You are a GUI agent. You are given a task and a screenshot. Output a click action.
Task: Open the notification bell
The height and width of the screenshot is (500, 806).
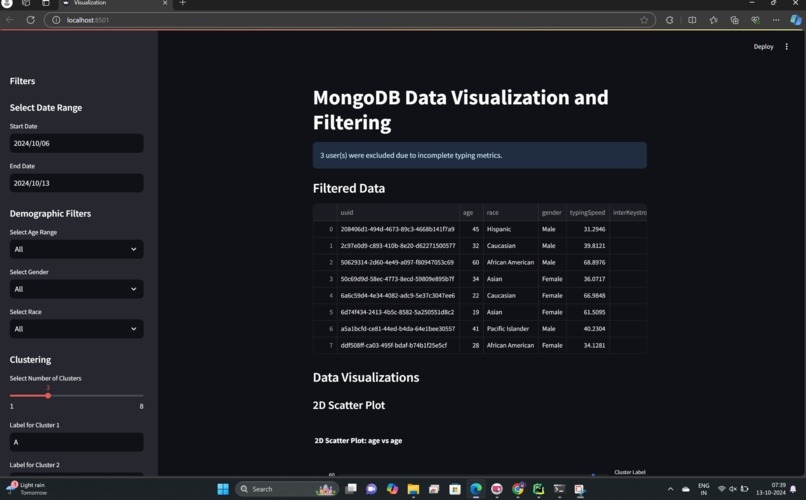(x=793, y=489)
